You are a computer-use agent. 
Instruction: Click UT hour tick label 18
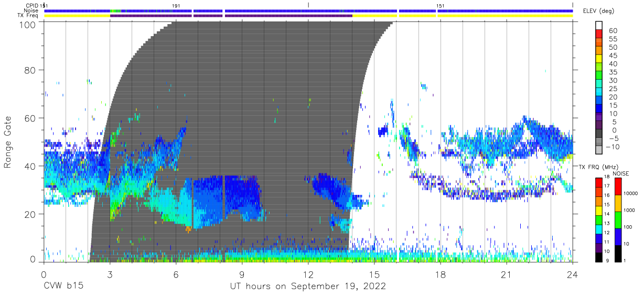441,274
